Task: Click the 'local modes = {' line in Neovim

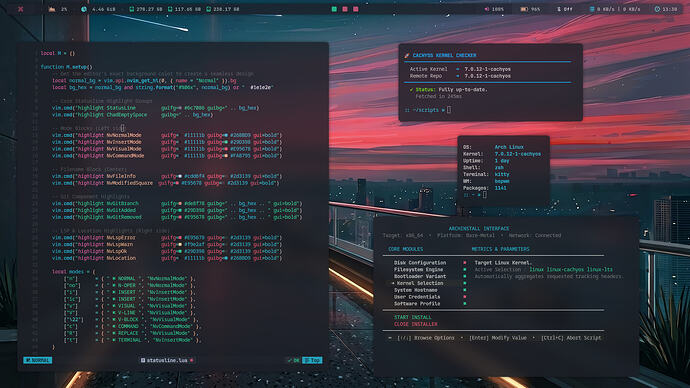Action: click(x=73, y=272)
